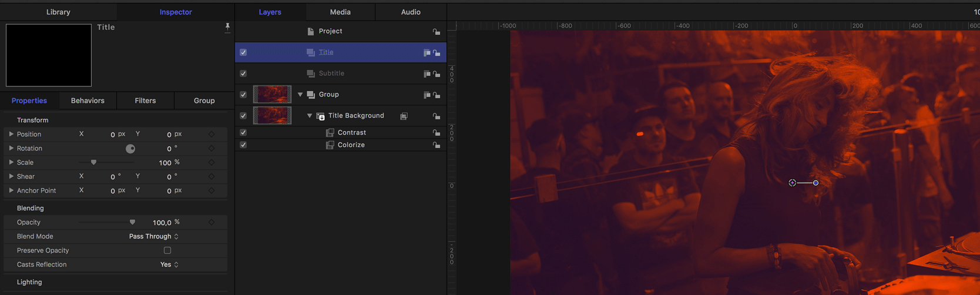Collapse the Title Background layer
Image resolution: width=980 pixels, height=295 pixels.
tap(310, 116)
